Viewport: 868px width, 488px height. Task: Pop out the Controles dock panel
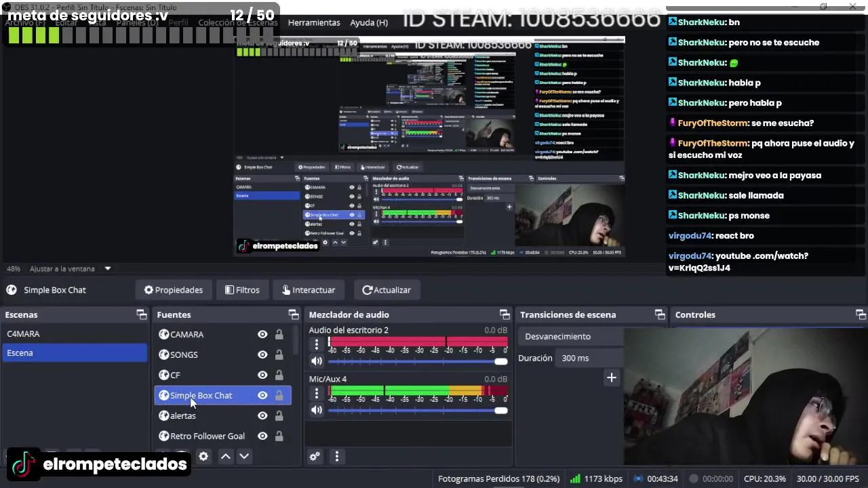(861, 314)
